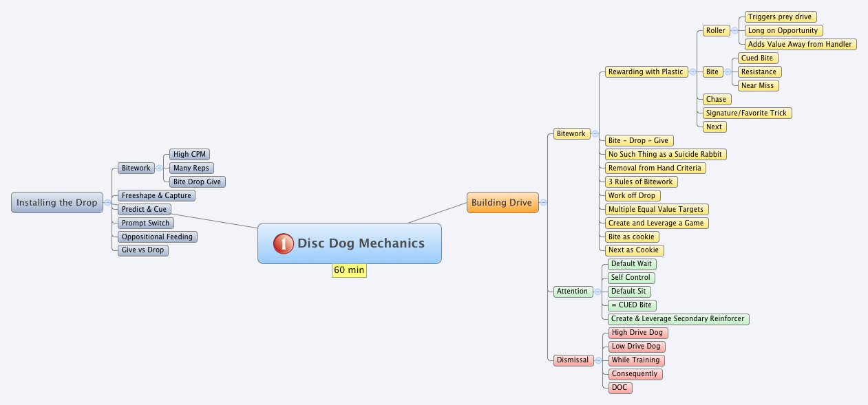Collapse the "Building Drive" branch
The width and height of the screenshot is (868, 405).
pos(543,203)
